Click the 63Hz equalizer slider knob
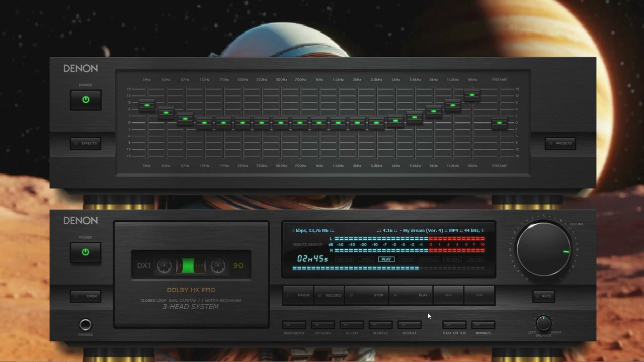644x362 pixels. [166, 113]
